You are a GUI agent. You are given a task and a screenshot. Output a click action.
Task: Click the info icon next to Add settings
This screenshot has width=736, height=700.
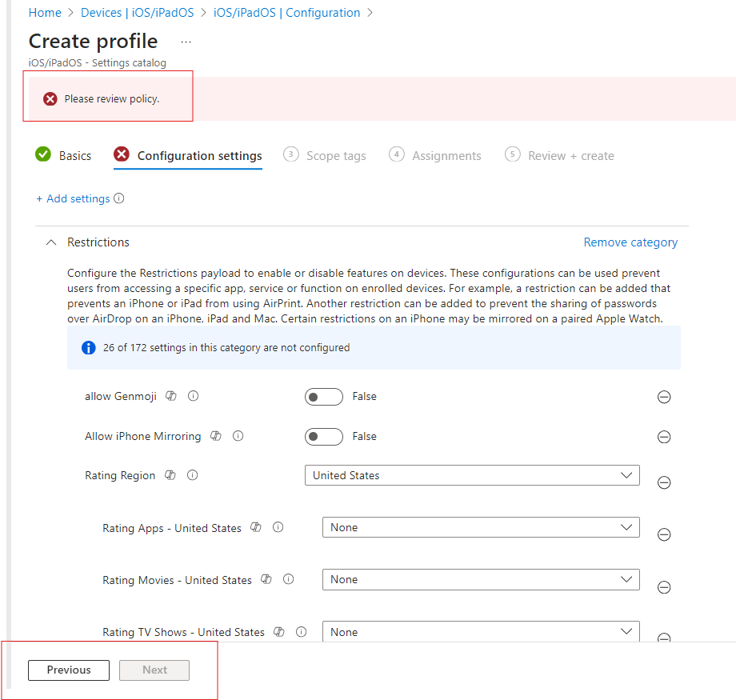(x=118, y=198)
